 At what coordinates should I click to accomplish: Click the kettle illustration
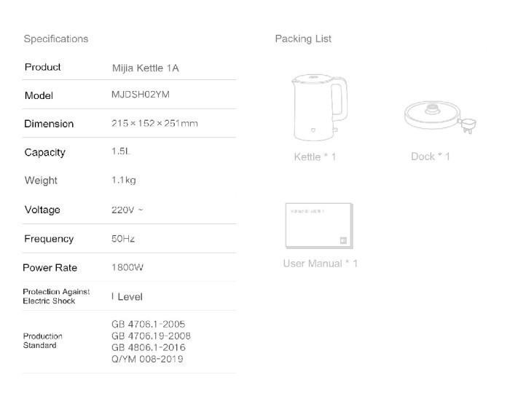(315, 108)
